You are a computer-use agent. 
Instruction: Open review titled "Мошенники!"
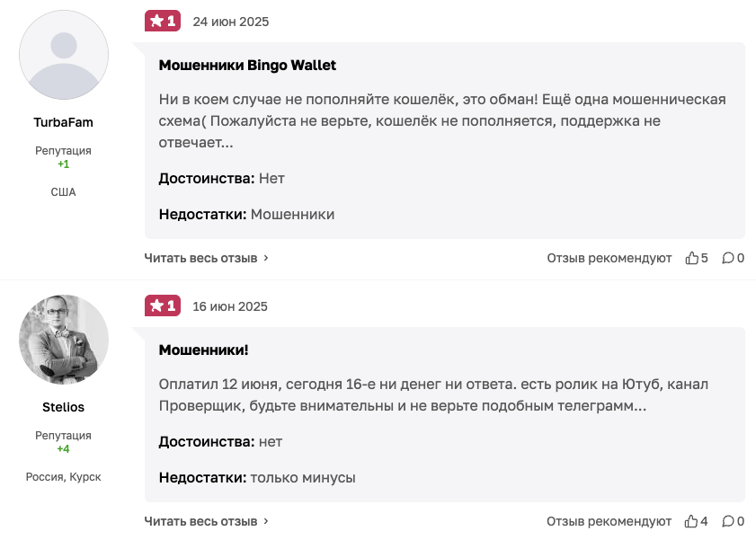[203, 350]
